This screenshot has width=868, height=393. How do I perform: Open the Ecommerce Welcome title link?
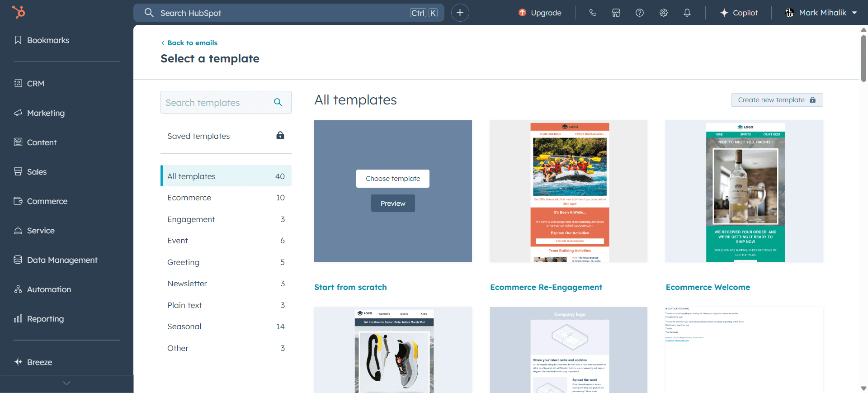click(708, 287)
